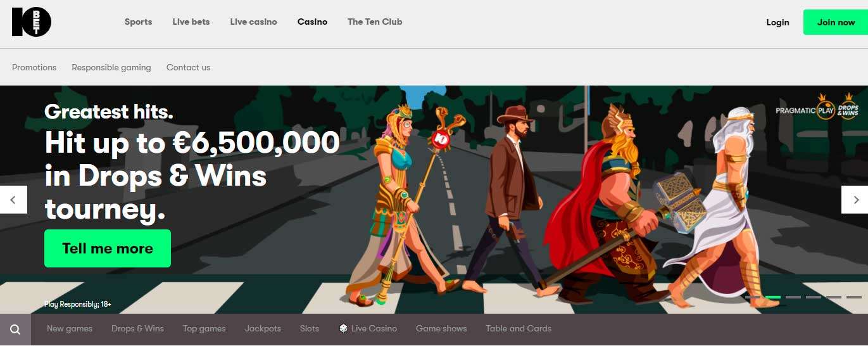Switch to the Jackpots category tab
Viewport: 868px width, 346px height.
pos(263,328)
